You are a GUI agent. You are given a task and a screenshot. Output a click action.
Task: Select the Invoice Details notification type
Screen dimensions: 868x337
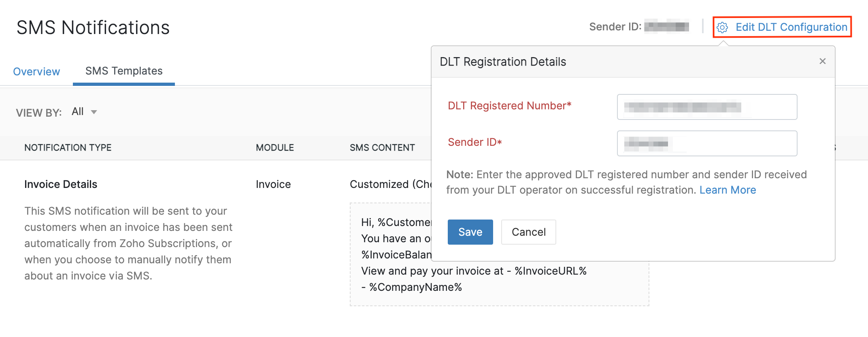click(60, 184)
